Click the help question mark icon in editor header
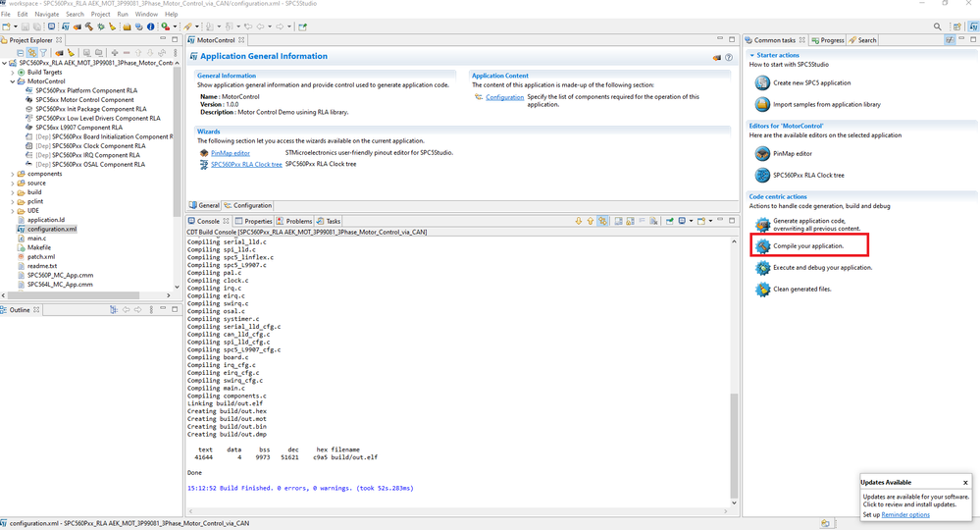The width and height of the screenshot is (980, 530). (729, 58)
